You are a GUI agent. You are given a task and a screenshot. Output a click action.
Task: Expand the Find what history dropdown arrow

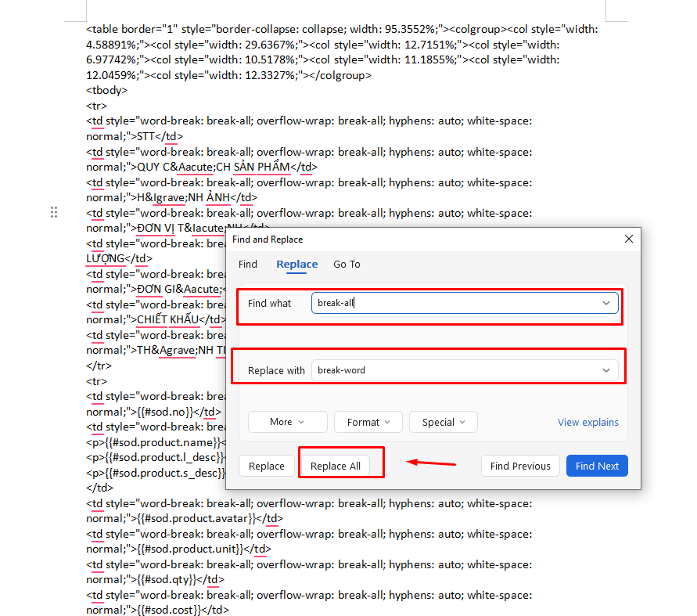(606, 303)
